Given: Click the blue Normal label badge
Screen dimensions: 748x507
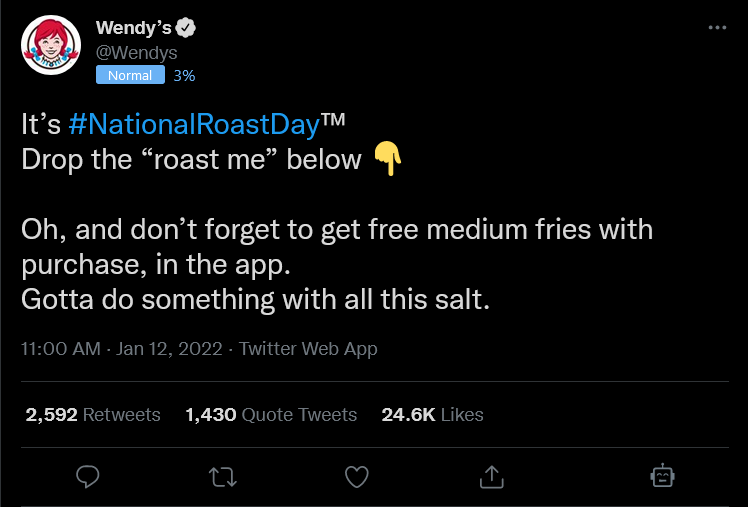Looking at the screenshot, I should pos(130,75).
